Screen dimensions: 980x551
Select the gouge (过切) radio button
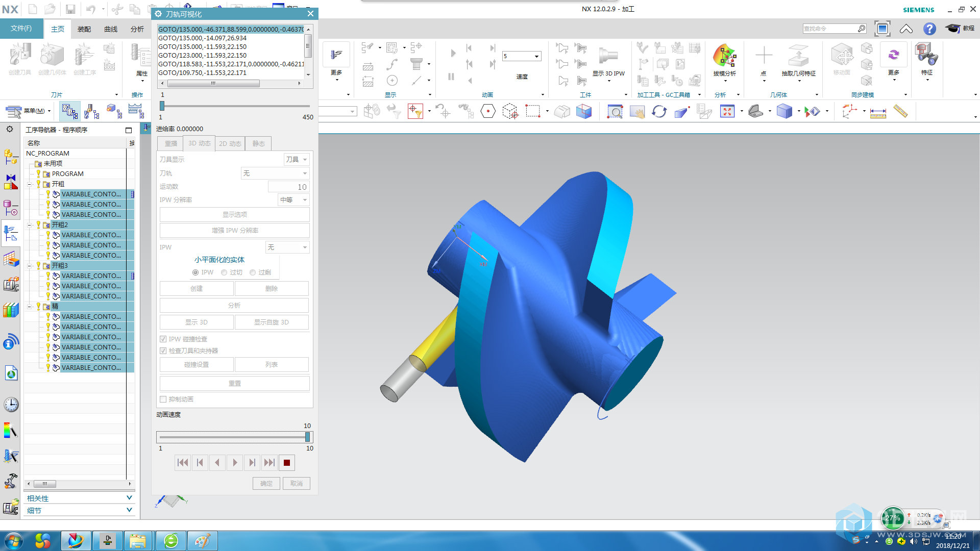224,272
